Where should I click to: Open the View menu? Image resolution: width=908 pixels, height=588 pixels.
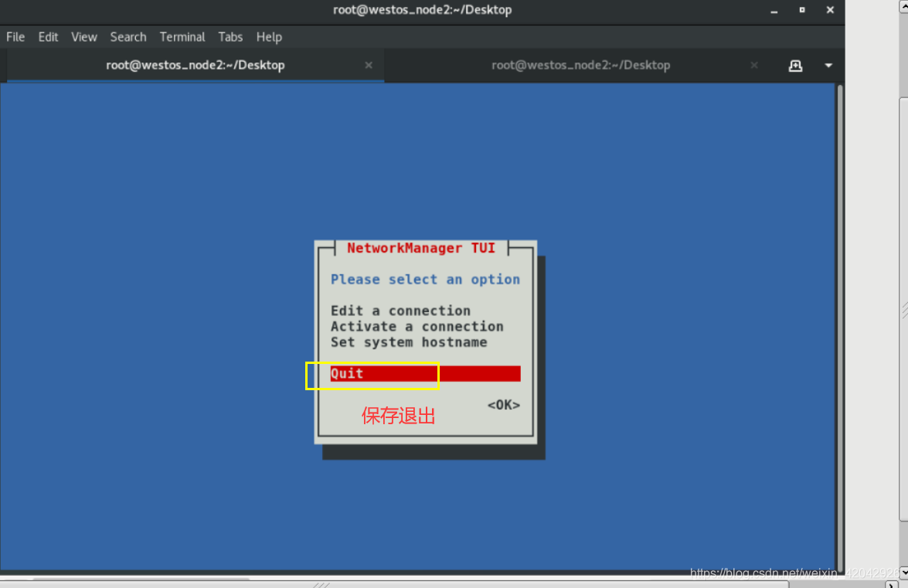pos(84,37)
